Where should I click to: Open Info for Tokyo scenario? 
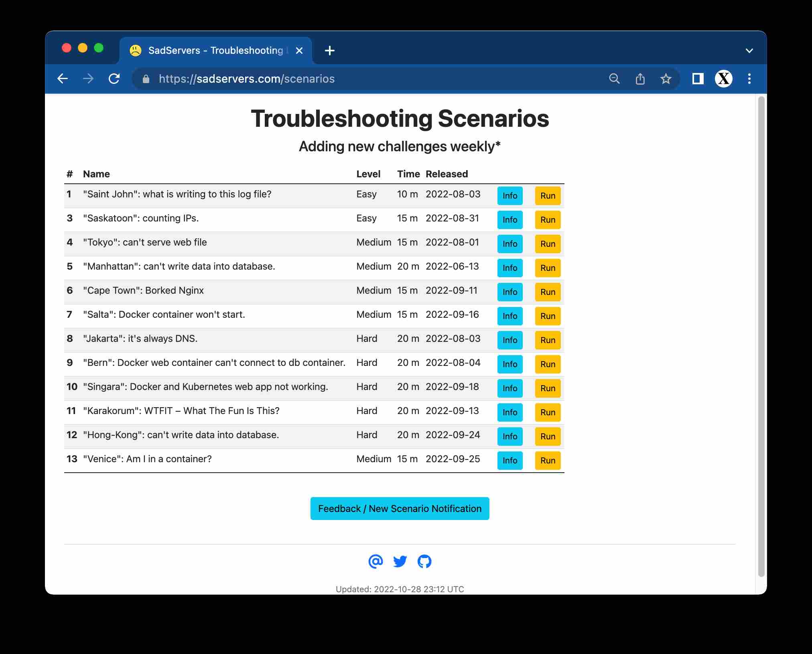(x=510, y=244)
